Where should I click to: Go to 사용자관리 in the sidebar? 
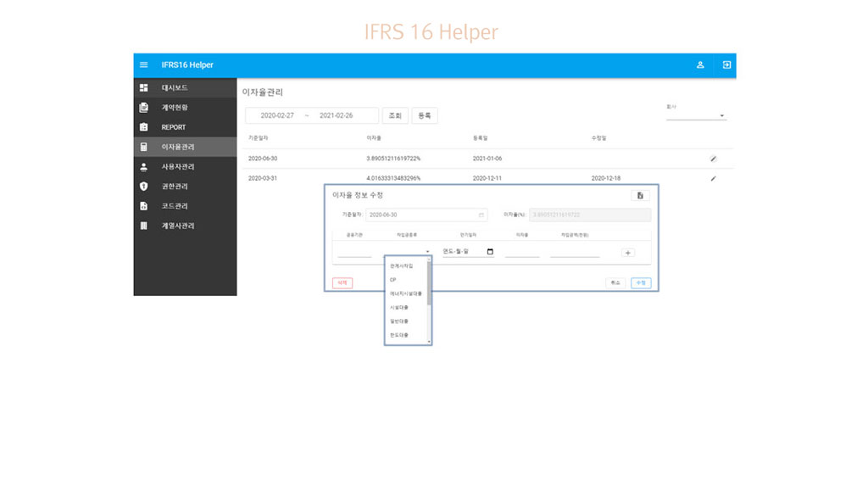[x=177, y=167]
